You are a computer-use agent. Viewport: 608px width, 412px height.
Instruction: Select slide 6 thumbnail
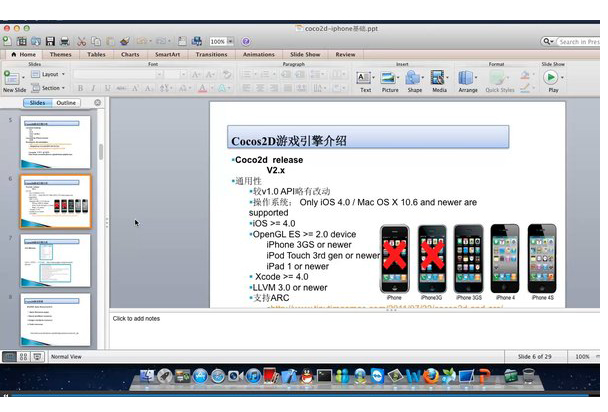pyautogui.click(x=55, y=201)
